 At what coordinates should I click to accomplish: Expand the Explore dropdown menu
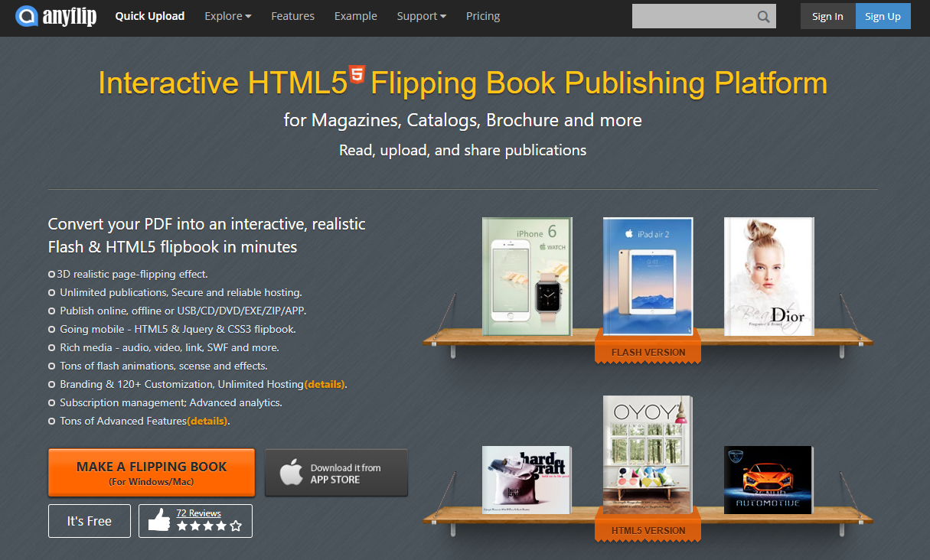[228, 16]
